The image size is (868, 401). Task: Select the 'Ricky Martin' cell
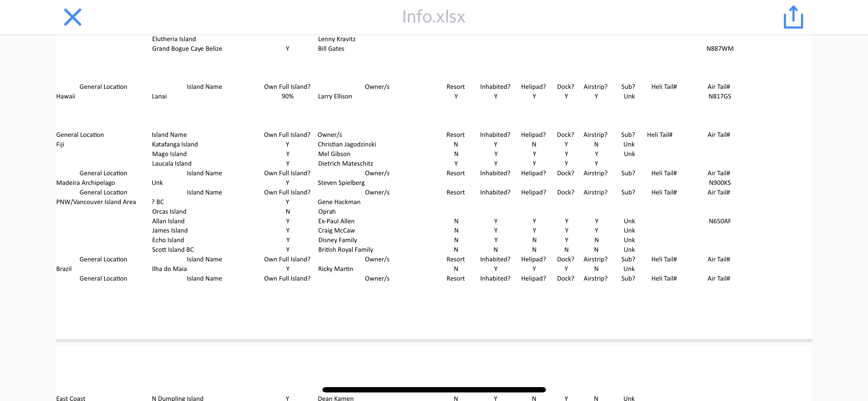point(336,269)
